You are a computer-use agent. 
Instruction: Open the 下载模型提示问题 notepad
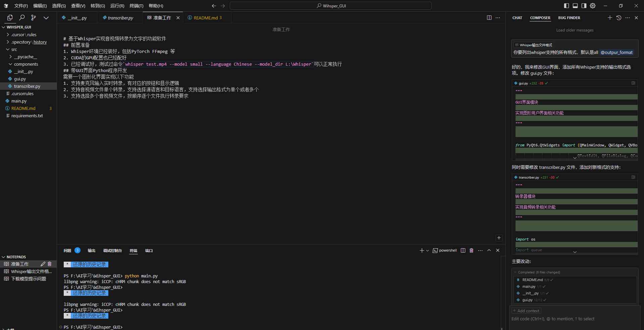(x=29, y=279)
